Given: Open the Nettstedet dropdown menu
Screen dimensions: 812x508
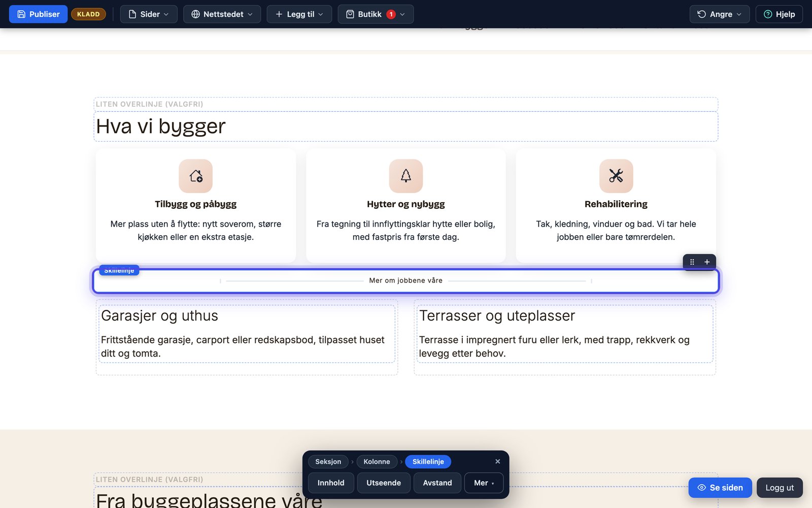Looking at the screenshot, I should [222, 14].
